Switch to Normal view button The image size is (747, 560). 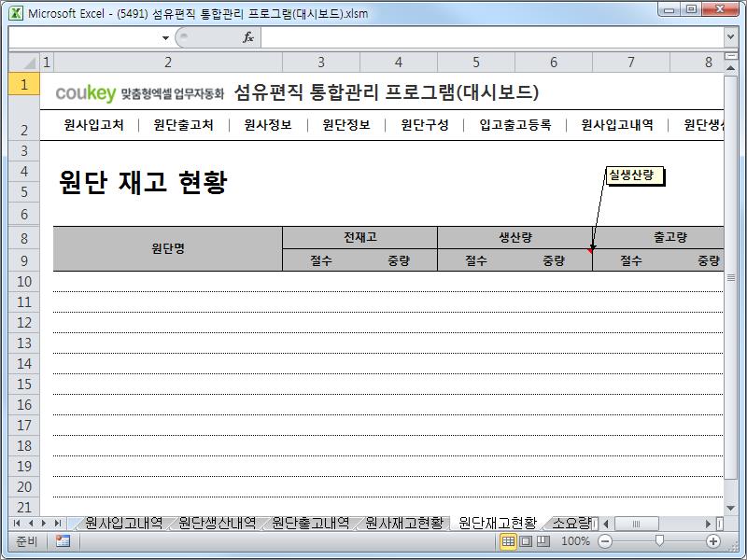[x=508, y=541]
